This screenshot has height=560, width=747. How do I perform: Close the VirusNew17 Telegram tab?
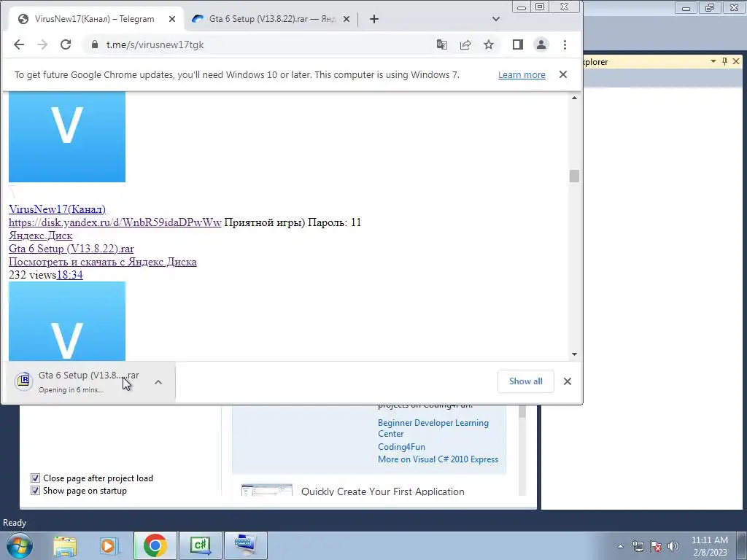coord(172,19)
